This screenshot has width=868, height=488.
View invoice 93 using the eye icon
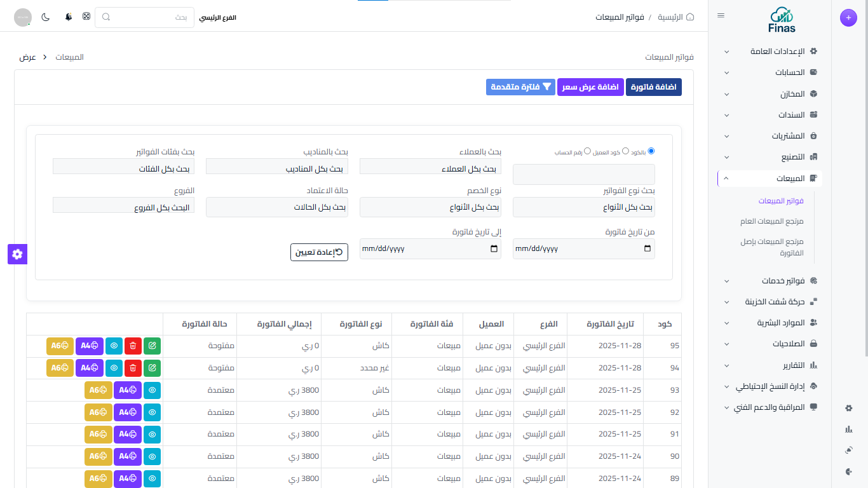coord(152,390)
